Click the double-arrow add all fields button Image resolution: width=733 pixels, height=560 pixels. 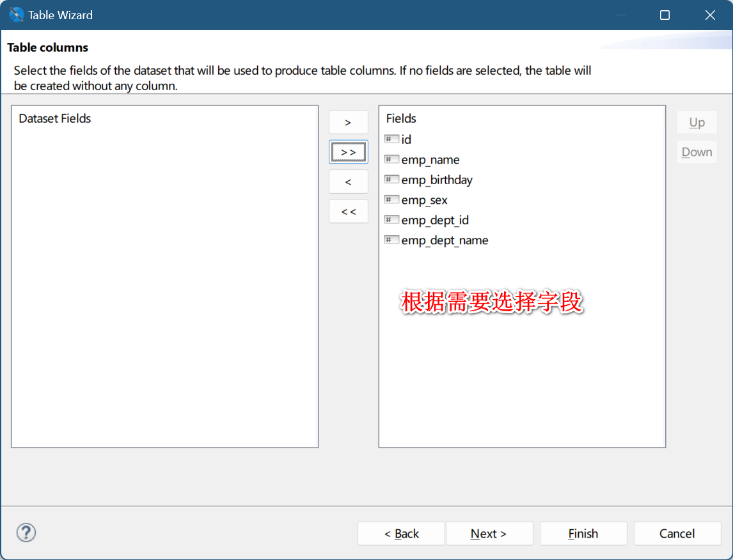pos(348,152)
